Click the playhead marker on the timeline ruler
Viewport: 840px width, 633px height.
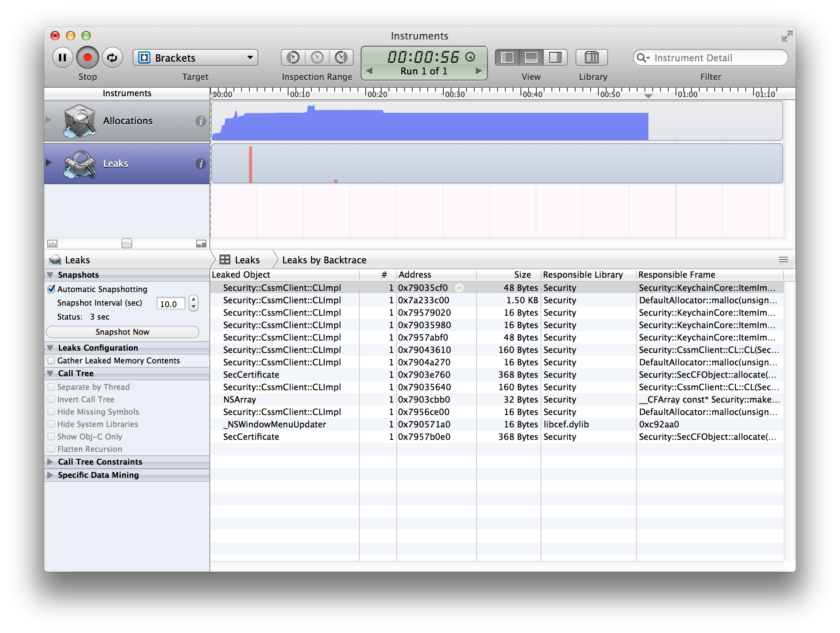648,95
